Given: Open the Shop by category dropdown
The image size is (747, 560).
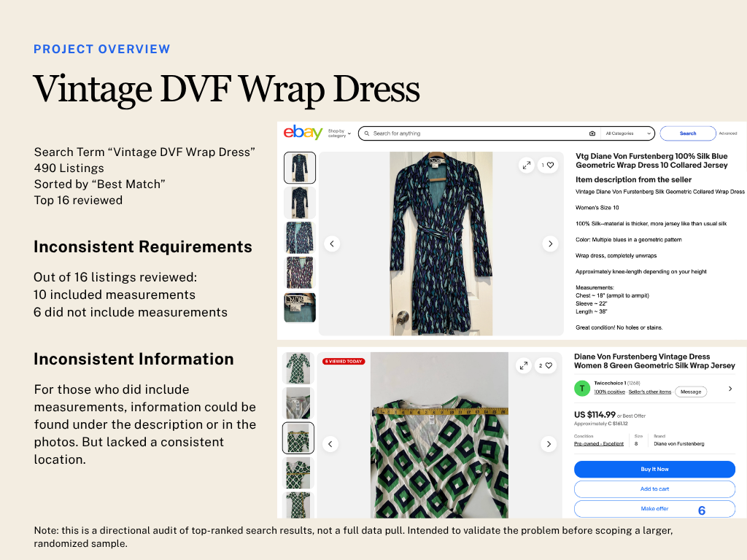Looking at the screenshot, I should coord(339,133).
